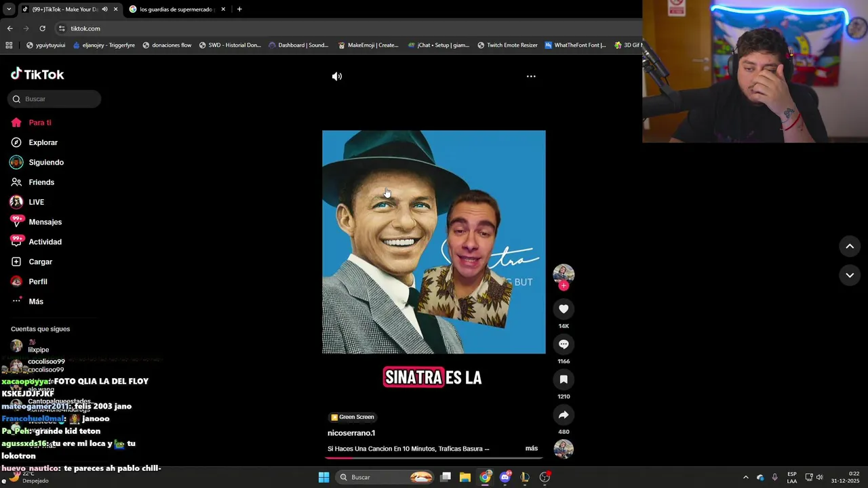868x488 pixels.
Task: Open the Twitch Emote Resizer bookmark
Action: (507, 45)
